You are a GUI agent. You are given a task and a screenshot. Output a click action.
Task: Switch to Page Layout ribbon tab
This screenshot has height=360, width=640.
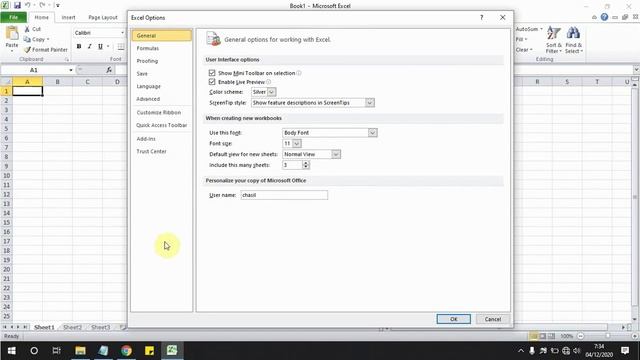(103, 18)
